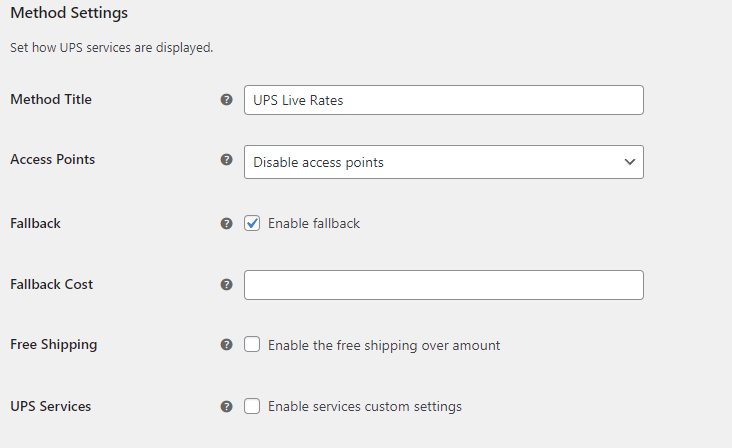
Task: Click the "Enable services custom settings" label text
Action: [x=364, y=406]
